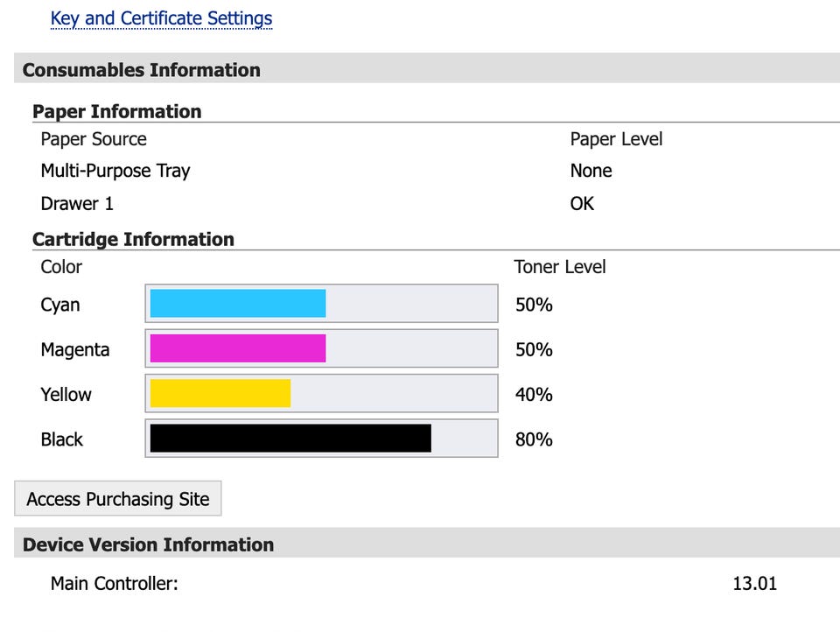Image resolution: width=840 pixels, height=632 pixels.
Task: Click the Access Purchasing Site button
Action: (x=118, y=499)
